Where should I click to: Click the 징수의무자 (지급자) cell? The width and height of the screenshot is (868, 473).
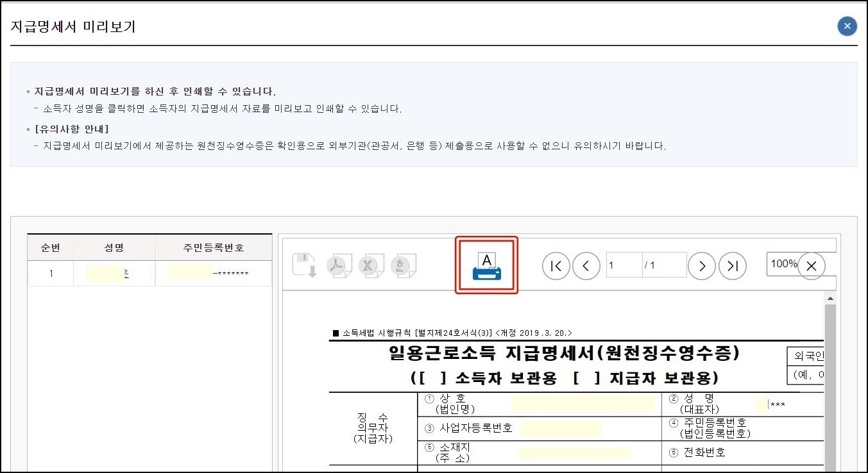(x=373, y=428)
